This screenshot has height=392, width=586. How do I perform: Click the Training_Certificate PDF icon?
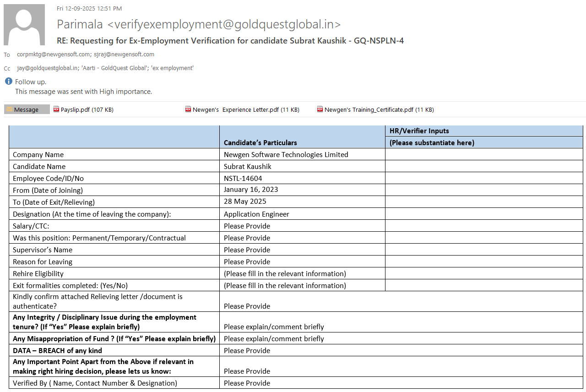[x=320, y=109]
